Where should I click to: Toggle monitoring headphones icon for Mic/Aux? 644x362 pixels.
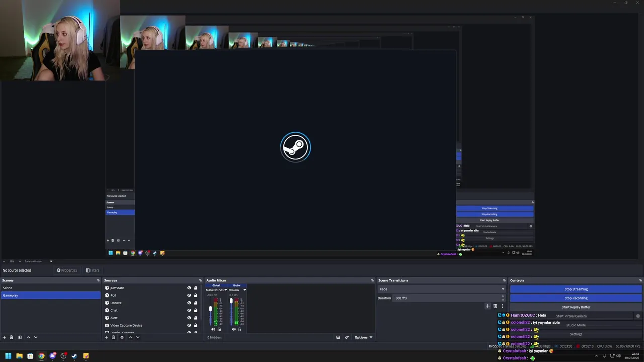[x=240, y=329]
